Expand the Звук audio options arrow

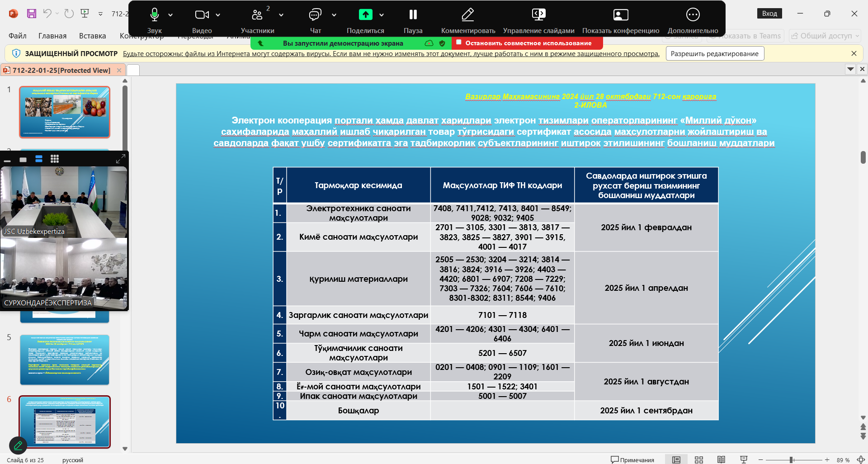(170, 15)
